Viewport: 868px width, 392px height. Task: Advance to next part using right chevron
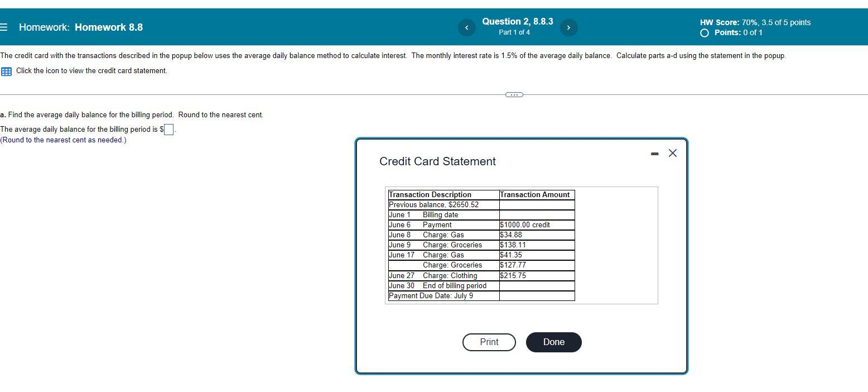pyautogui.click(x=568, y=27)
